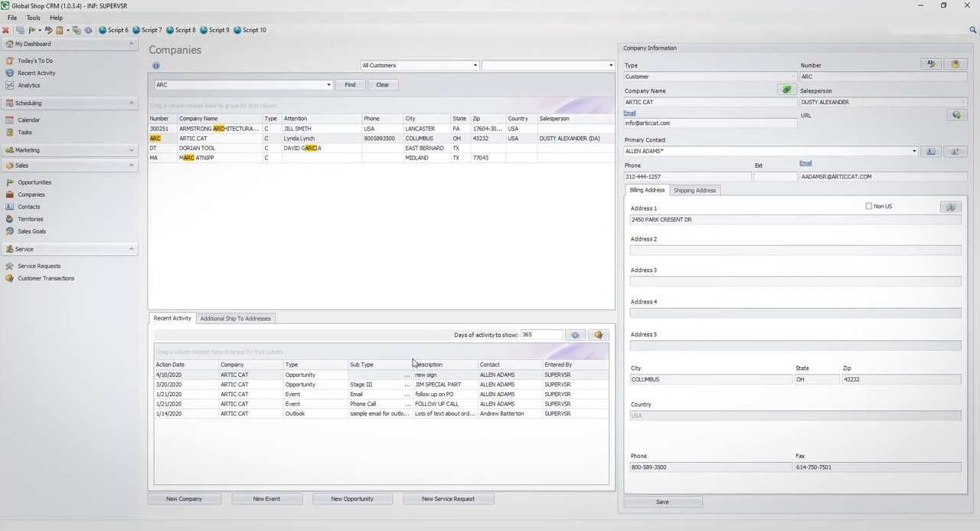Screen dimensions: 980x531
Task: Open Today's To Do in sidebar
Action: [35, 61]
